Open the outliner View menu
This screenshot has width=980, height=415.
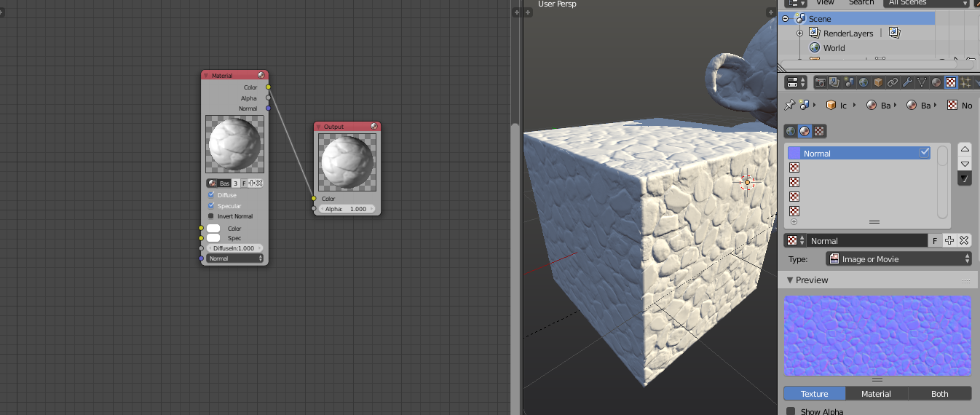(825, 3)
